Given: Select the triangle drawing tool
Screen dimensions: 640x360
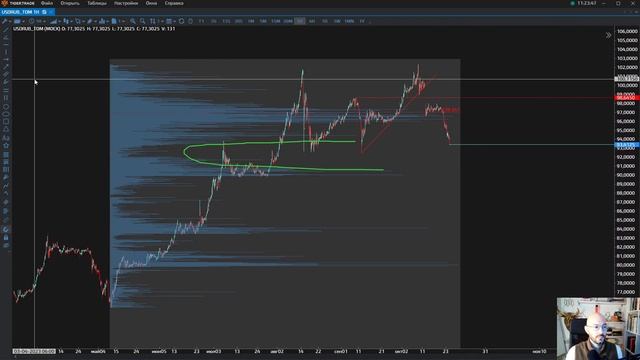Looking at the screenshot, I should click(6, 129).
